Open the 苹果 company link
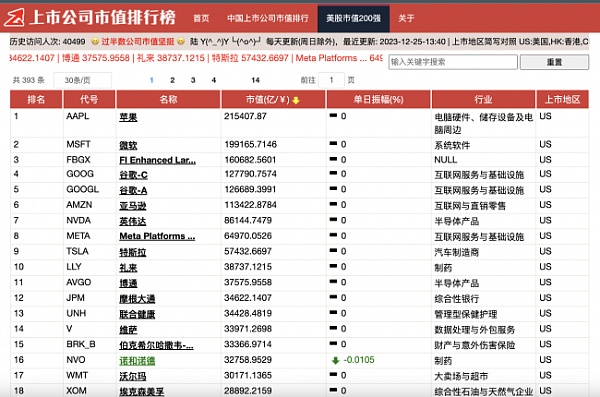The height and width of the screenshot is (397, 600). coord(128,117)
